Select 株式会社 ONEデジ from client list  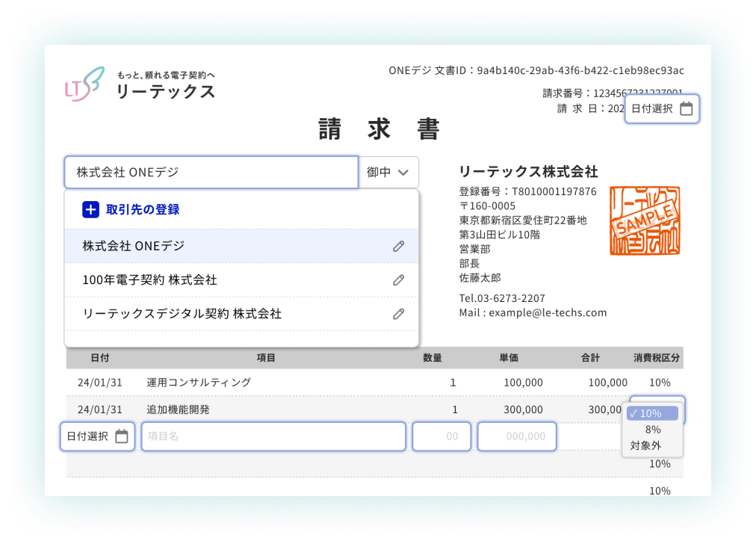click(x=241, y=246)
